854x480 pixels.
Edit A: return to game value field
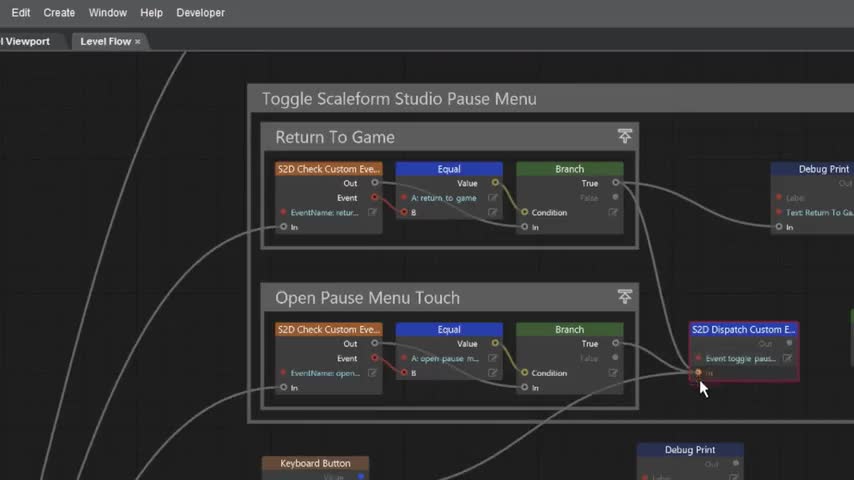pos(493,198)
